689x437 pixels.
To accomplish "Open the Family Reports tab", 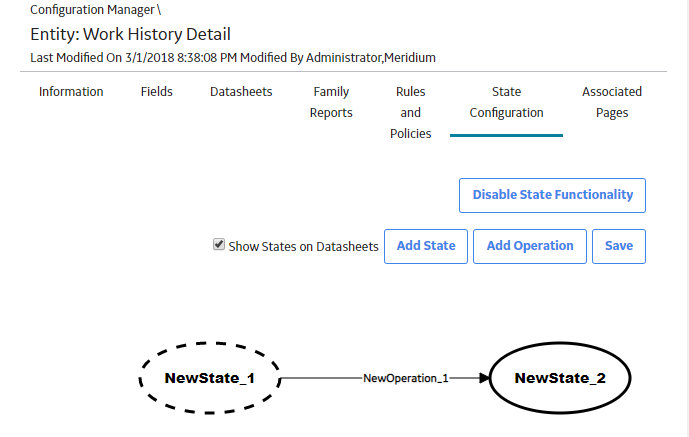I will 331,102.
